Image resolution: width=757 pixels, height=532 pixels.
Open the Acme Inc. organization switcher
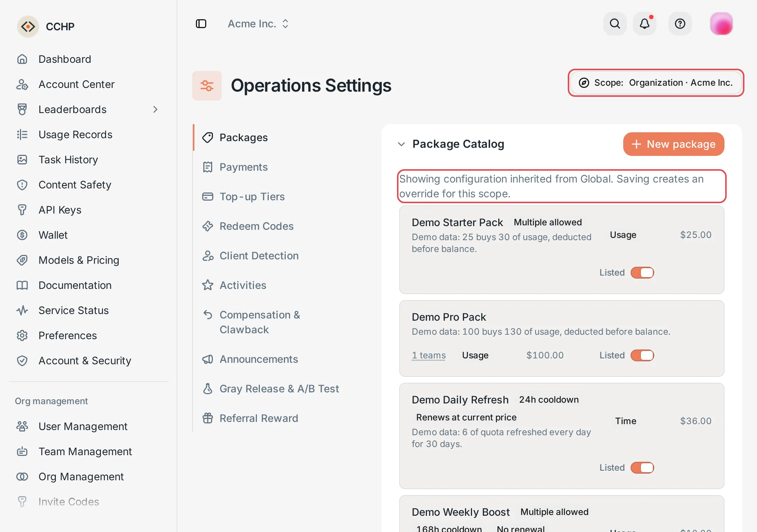[258, 24]
